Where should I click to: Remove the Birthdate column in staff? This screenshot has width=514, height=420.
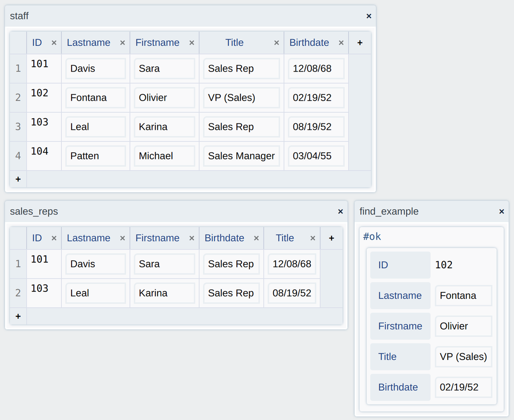pos(341,42)
